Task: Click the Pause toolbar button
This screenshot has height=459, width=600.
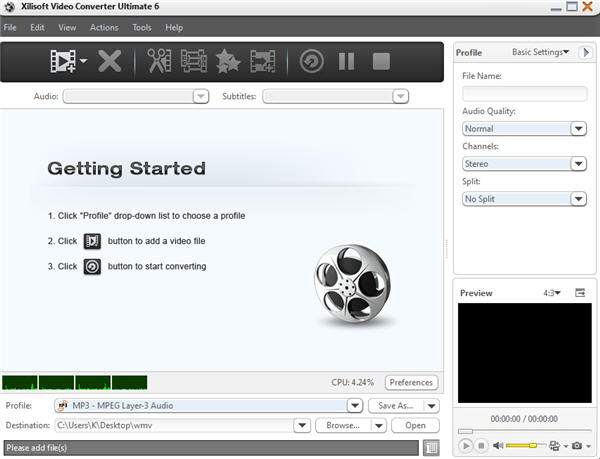Action: (x=346, y=61)
